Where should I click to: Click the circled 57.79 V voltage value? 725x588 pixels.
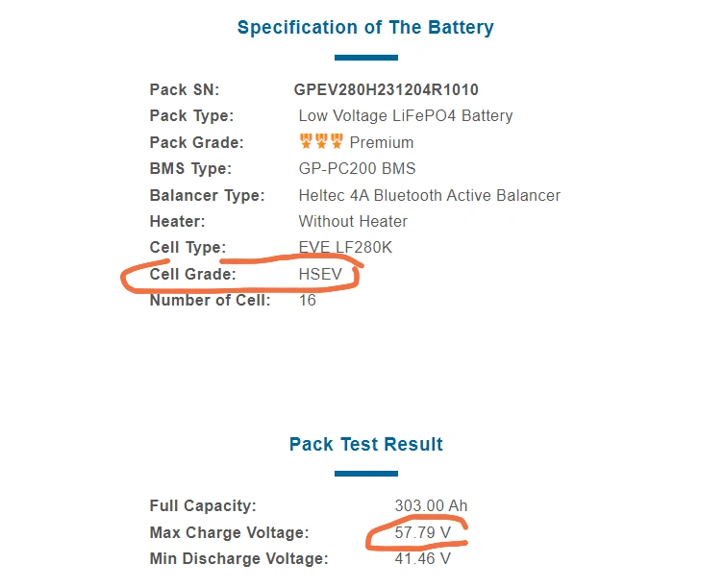pyautogui.click(x=423, y=532)
